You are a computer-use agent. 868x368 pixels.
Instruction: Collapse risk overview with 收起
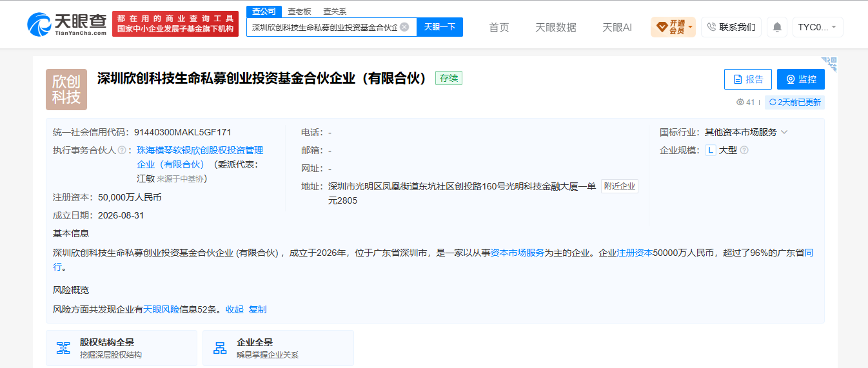pos(235,309)
